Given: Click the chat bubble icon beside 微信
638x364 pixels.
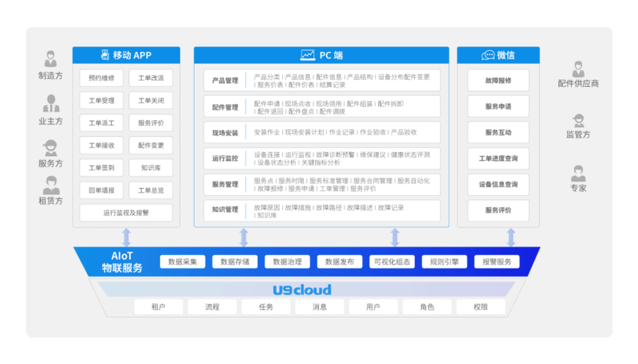Looking at the screenshot, I should point(488,55).
